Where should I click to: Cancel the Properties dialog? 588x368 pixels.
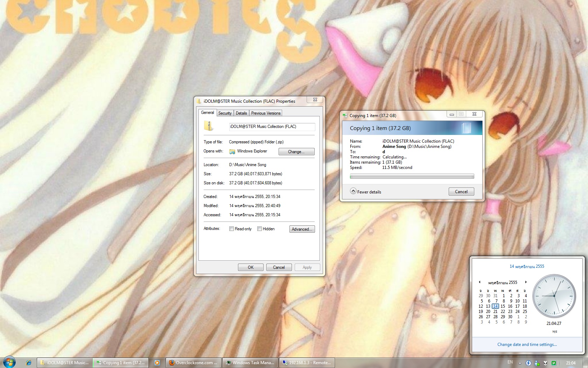point(279,267)
